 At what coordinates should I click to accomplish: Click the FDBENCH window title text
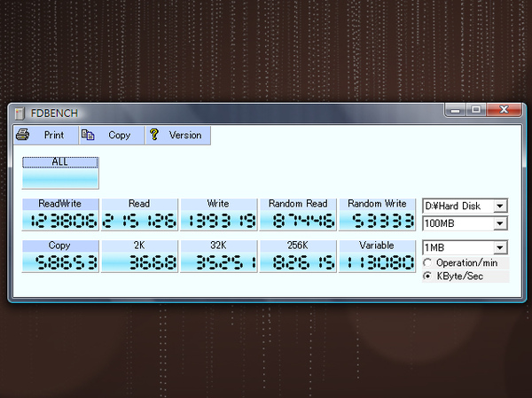(x=54, y=113)
